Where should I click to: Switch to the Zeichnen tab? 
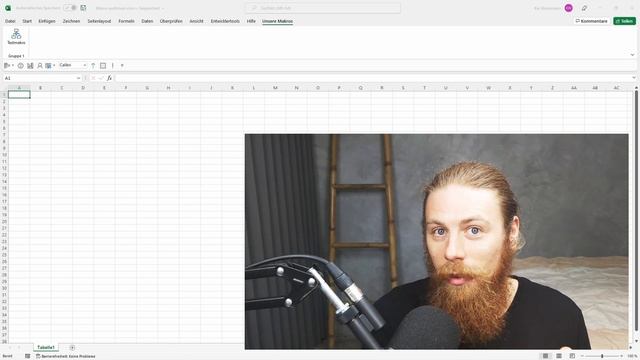pyautogui.click(x=71, y=21)
